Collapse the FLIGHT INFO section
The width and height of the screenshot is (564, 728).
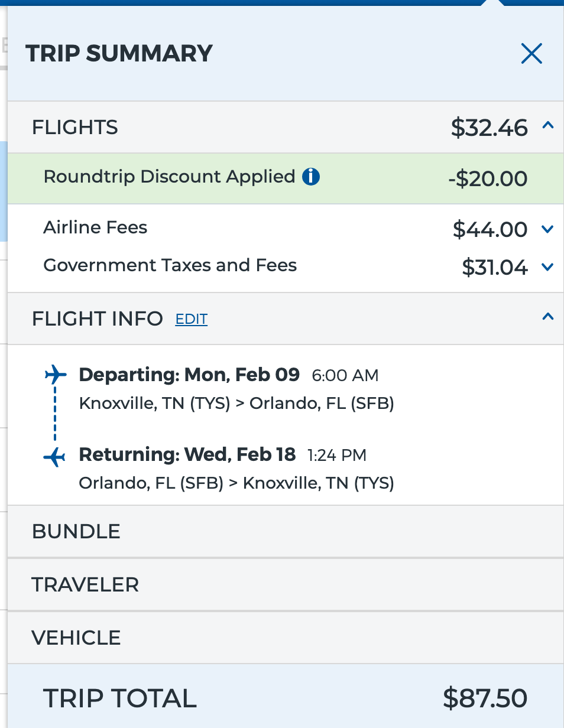click(x=549, y=317)
